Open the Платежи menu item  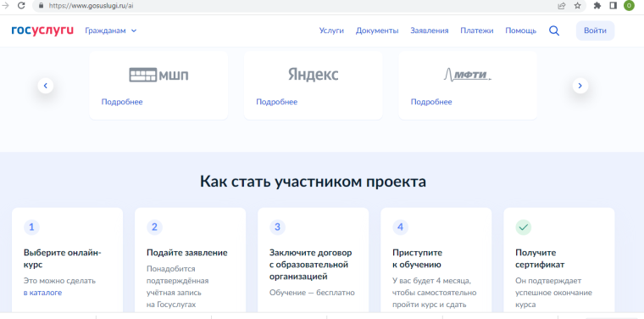point(477,31)
